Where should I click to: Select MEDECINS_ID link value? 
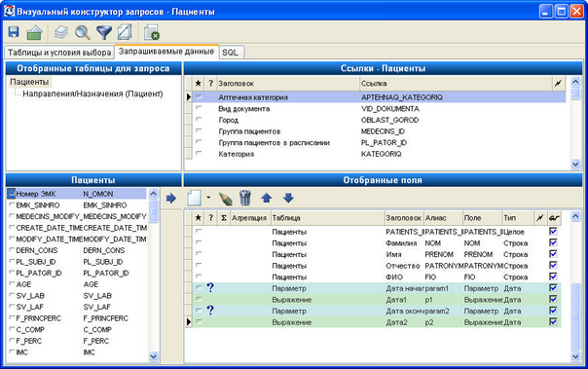[383, 131]
